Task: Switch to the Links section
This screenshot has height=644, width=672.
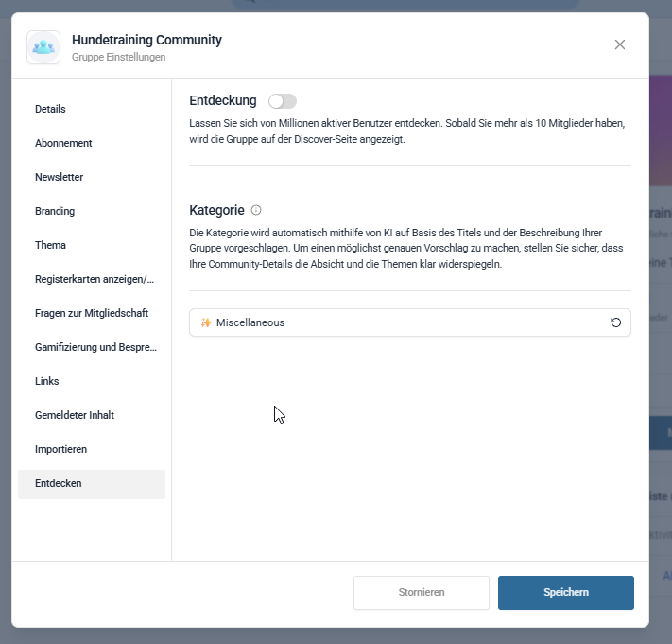Action: coord(47,381)
